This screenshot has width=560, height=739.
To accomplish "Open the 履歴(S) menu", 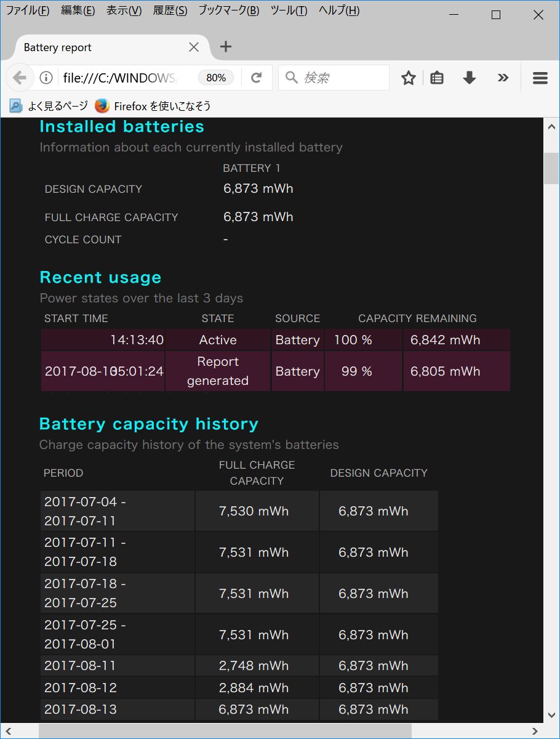I will [170, 10].
